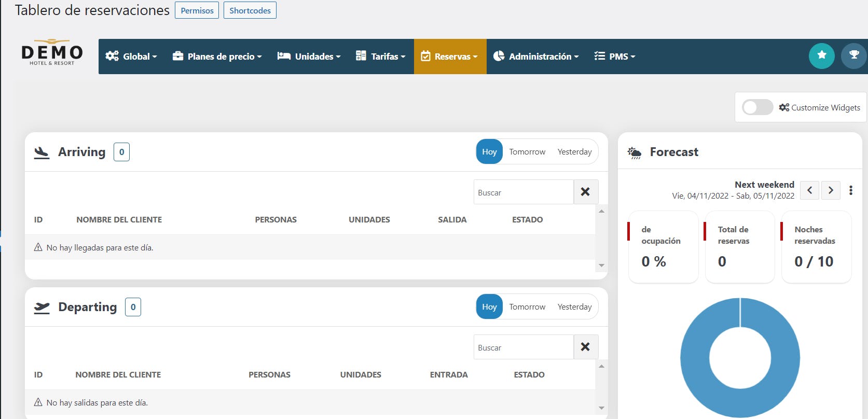868x419 pixels.
Task: Click the Next weekend date range text
Action: click(x=733, y=195)
